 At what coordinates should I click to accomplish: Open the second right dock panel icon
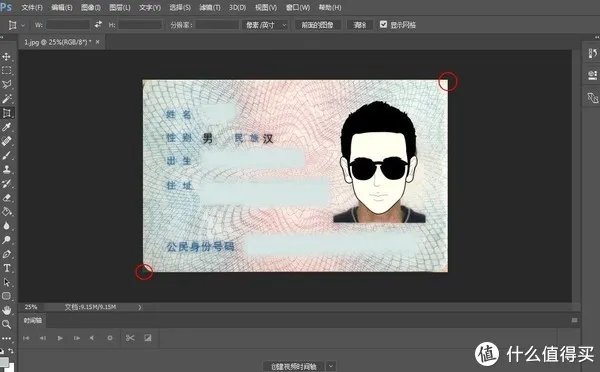(x=592, y=75)
